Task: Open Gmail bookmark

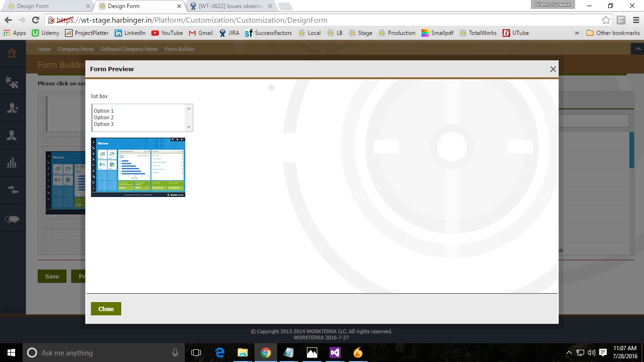Action: (201, 33)
